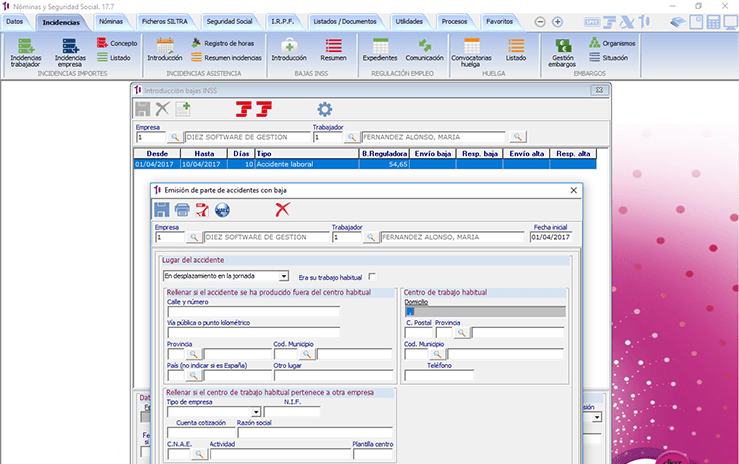Click the save icon in the accident report toolbar

point(161,209)
